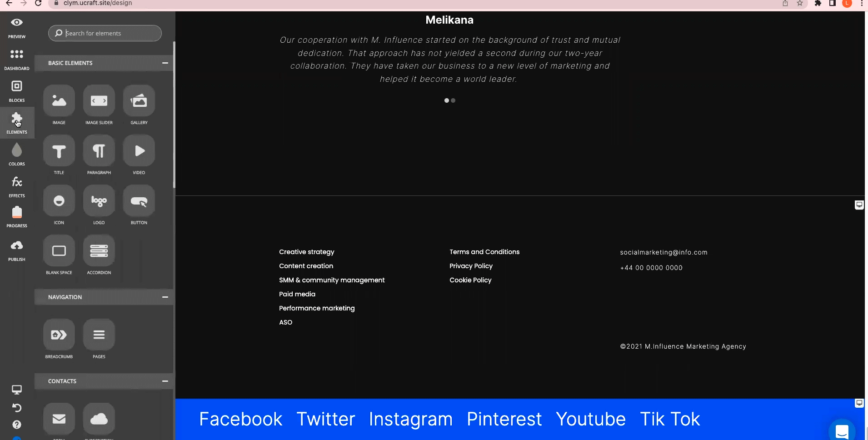Click the elements panel scrollbar

pos(174,115)
